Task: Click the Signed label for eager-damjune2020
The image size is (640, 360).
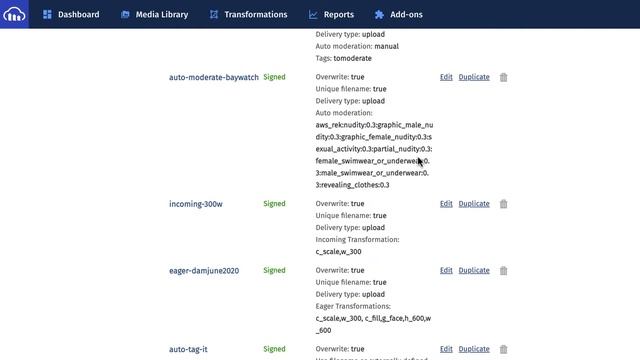Action: [x=274, y=270]
